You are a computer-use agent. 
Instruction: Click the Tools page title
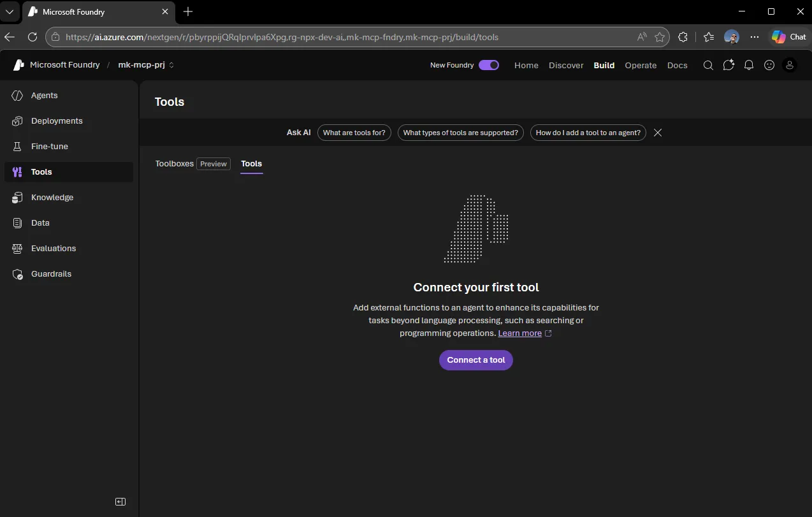[x=170, y=102]
